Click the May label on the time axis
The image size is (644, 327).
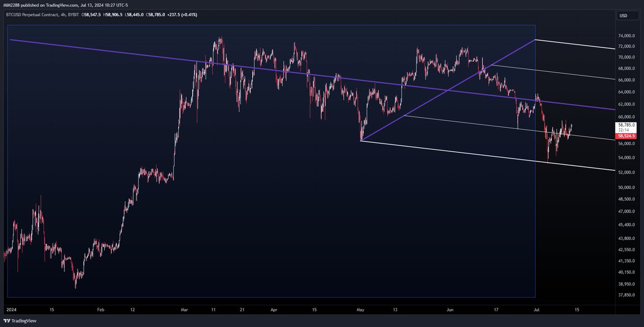click(x=361, y=310)
